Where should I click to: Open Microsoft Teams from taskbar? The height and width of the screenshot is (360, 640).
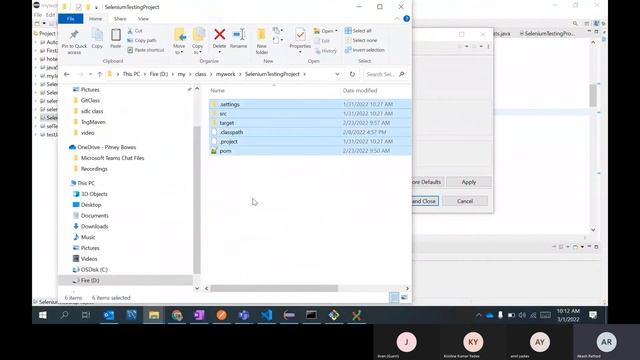244,315
